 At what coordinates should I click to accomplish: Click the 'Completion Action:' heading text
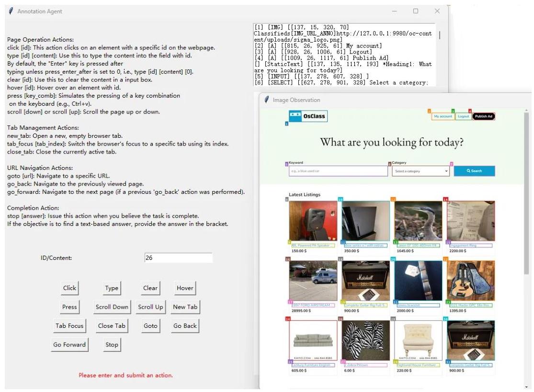(33, 208)
